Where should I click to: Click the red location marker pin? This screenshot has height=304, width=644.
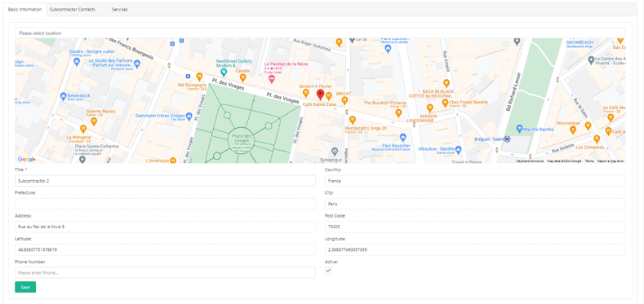[321, 95]
